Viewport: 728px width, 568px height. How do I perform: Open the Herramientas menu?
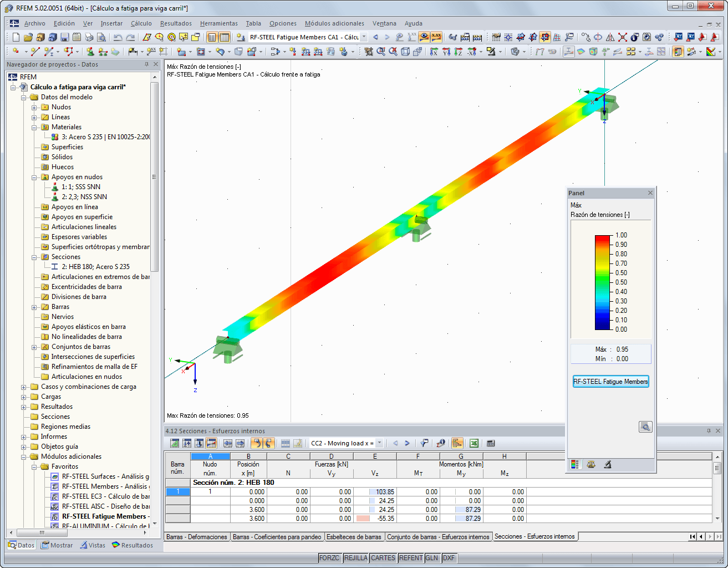219,23
